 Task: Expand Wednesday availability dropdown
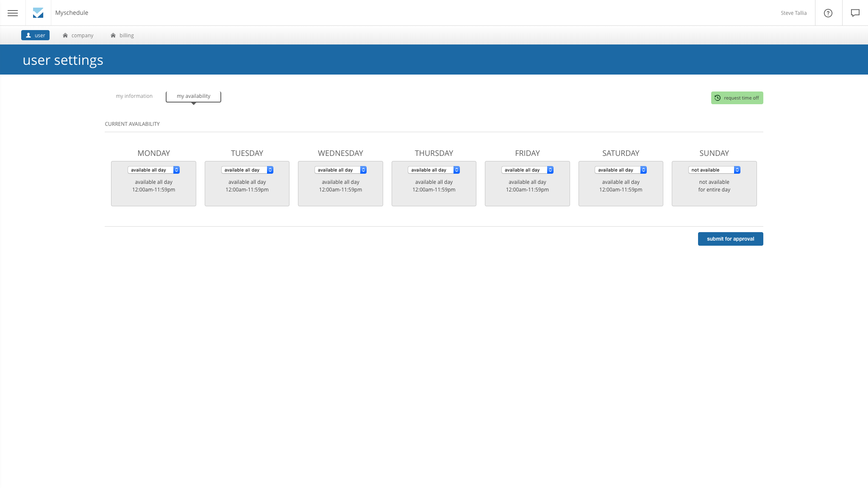[340, 170]
